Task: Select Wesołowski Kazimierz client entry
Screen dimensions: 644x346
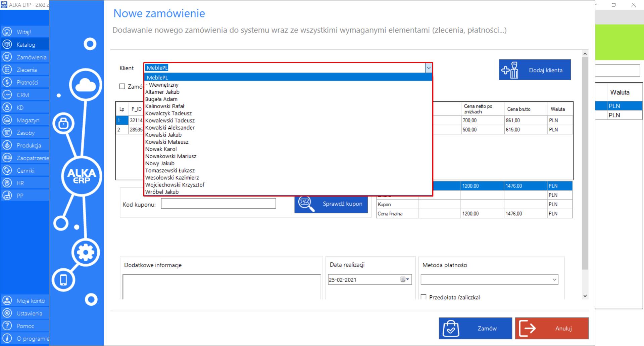Action: point(288,177)
